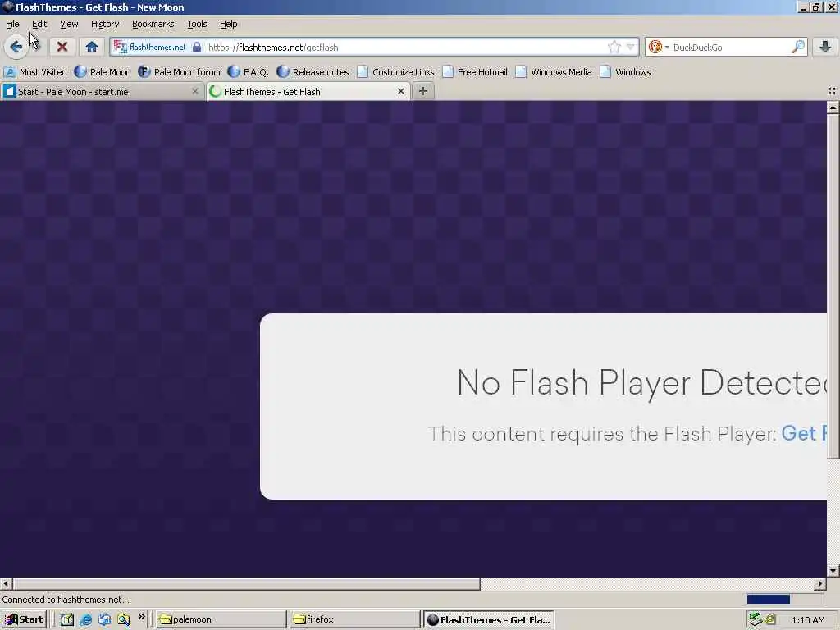Open address bar history dropdown arrow

tap(631, 47)
